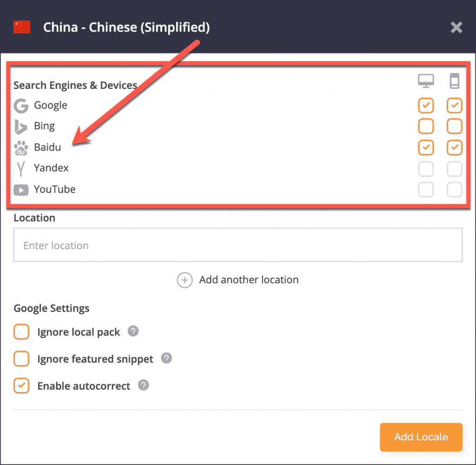Click the mobile device column icon
Image resolution: width=476 pixels, height=465 pixels.
tap(454, 82)
